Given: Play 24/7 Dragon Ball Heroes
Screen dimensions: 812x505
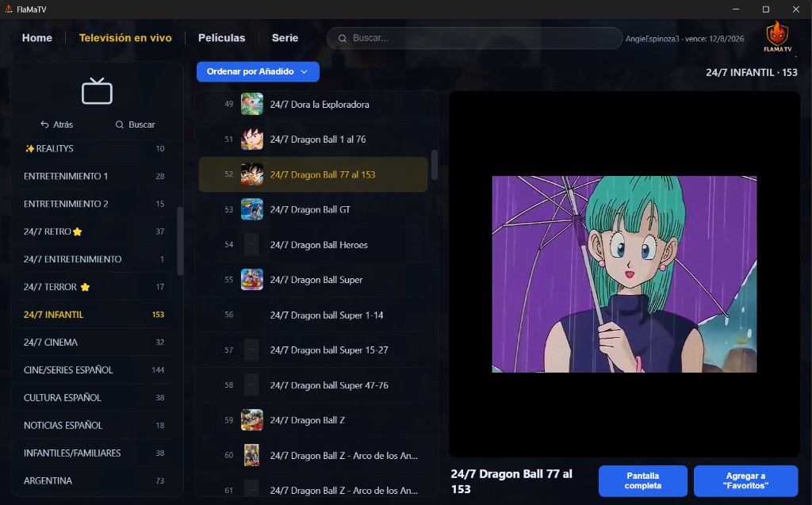Looking at the screenshot, I should coord(313,244).
